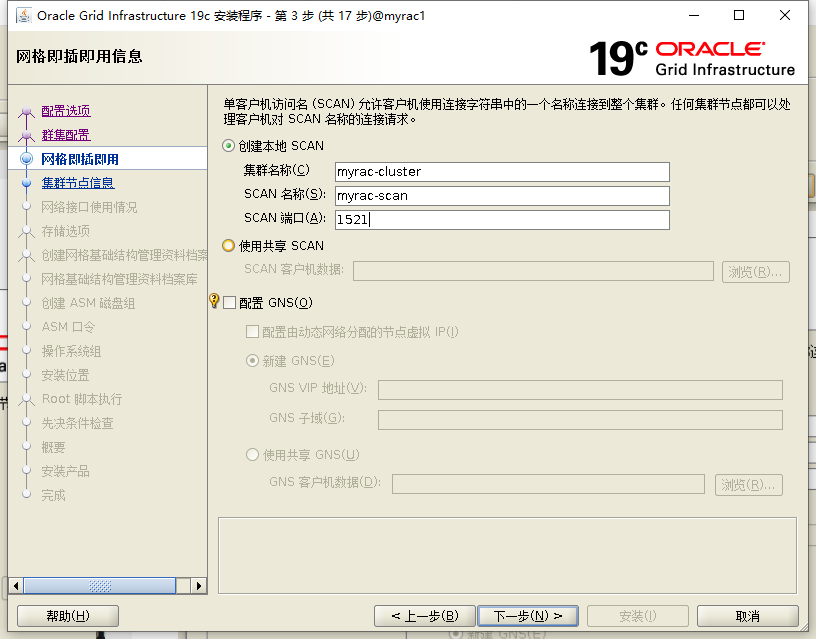Image resolution: width=816 pixels, height=639 pixels.
Task: Go back with 上一步(B) button
Action: [x=425, y=616]
